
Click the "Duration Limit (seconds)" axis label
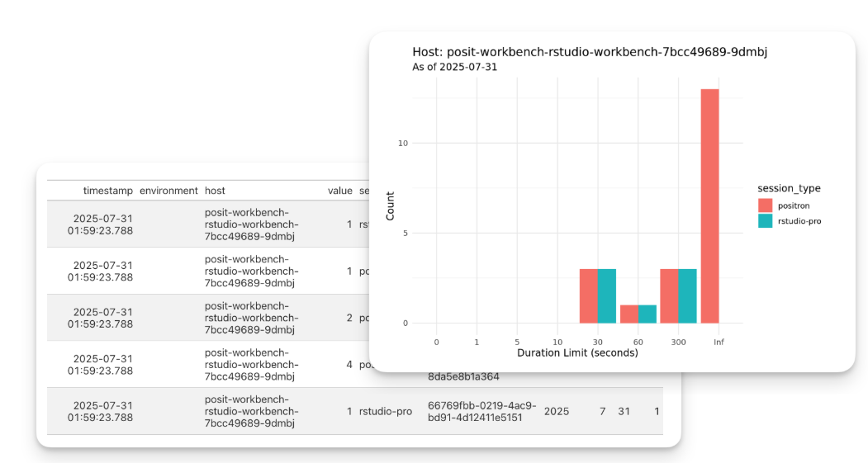tap(577, 353)
